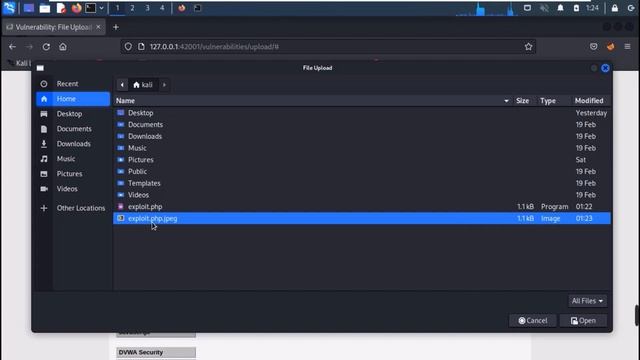Switch to workspace 4
This screenshot has width=640, height=360.
[162, 8]
